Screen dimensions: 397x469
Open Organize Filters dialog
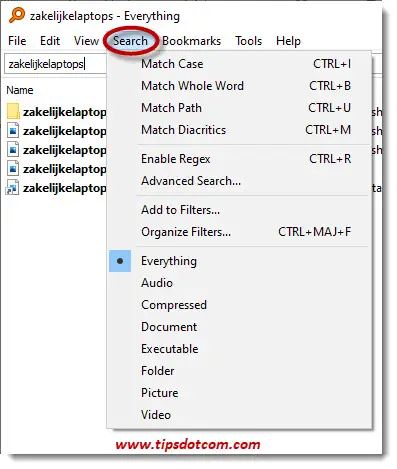tap(239, 232)
